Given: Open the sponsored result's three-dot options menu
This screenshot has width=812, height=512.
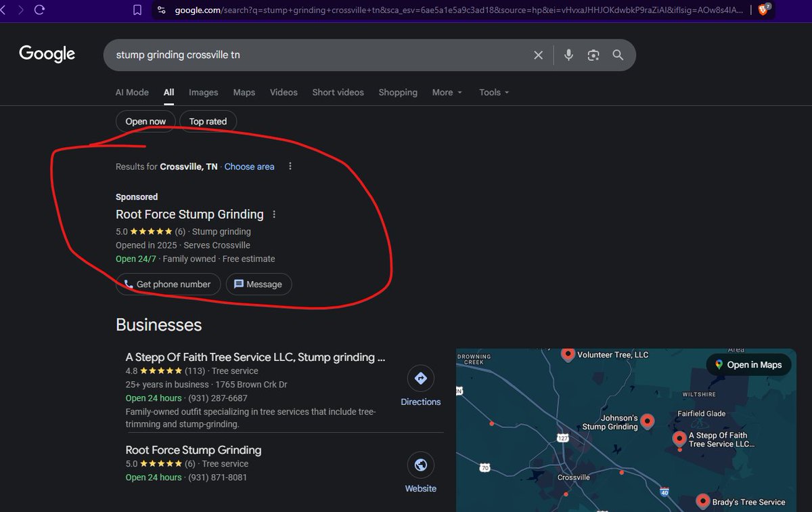Looking at the screenshot, I should 274,213.
